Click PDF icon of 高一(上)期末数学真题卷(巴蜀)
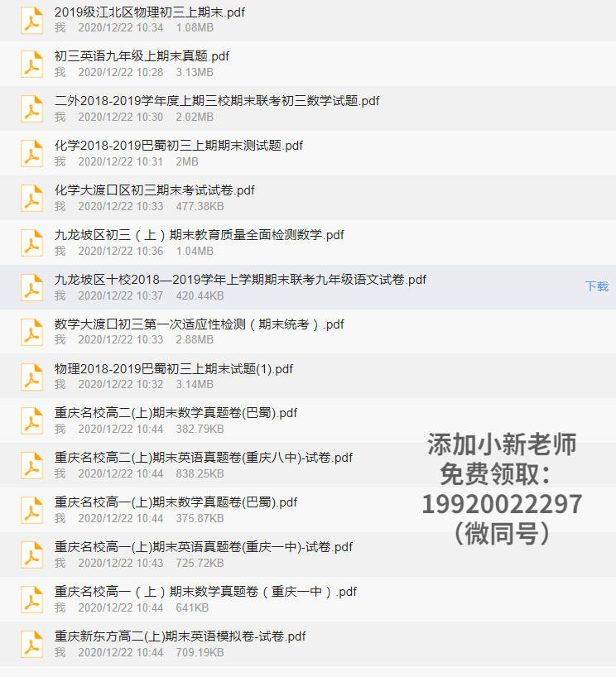 pos(32,511)
